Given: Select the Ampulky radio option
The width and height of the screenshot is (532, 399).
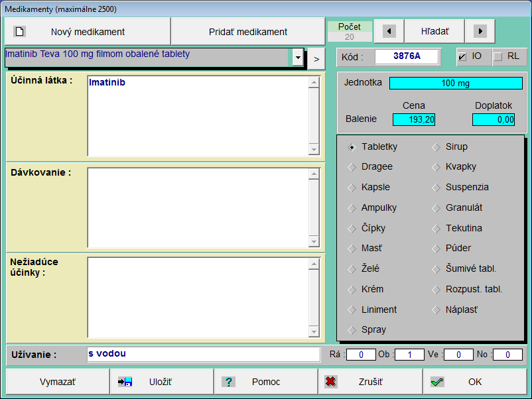Looking at the screenshot, I should tap(352, 208).
